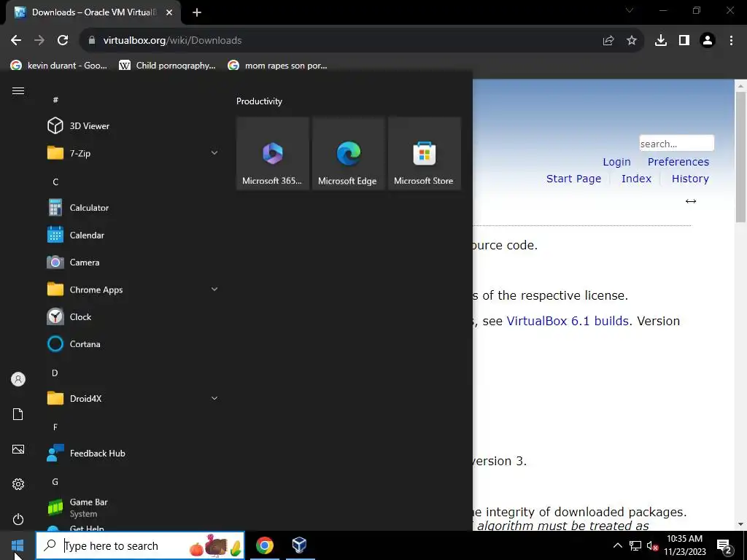The image size is (747, 560).
Task: Open Chrome from the taskbar
Action: (265, 545)
